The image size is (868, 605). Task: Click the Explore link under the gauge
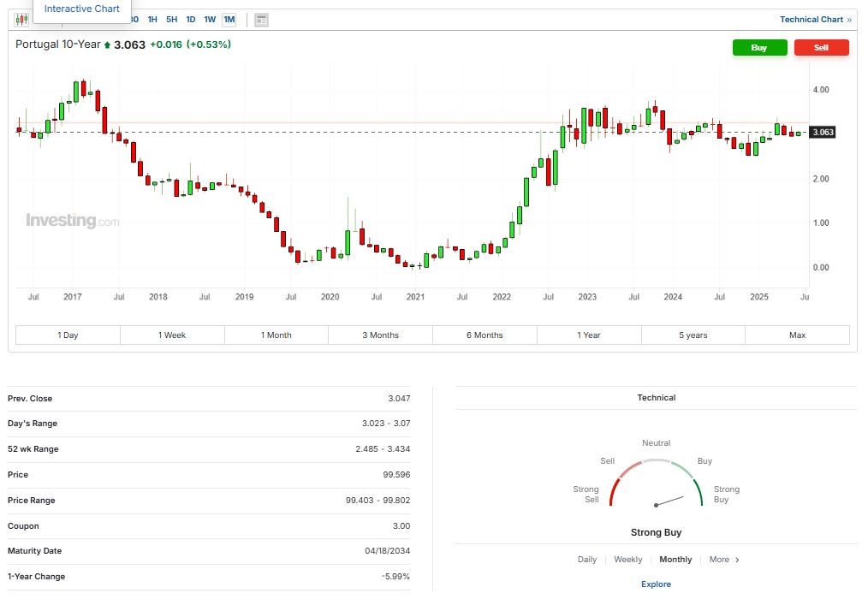point(656,584)
